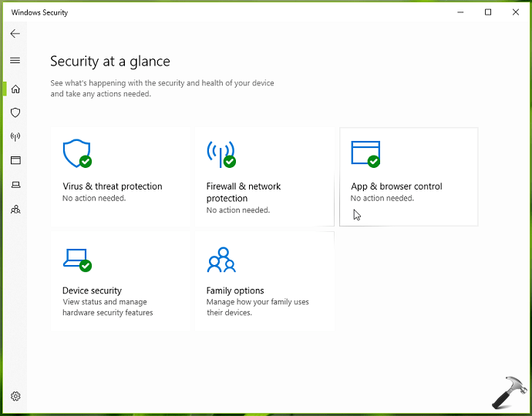Click 'No action needed.' under Virus & threat protection
Image resolution: width=532 pixels, height=416 pixels.
click(x=94, y=198)
